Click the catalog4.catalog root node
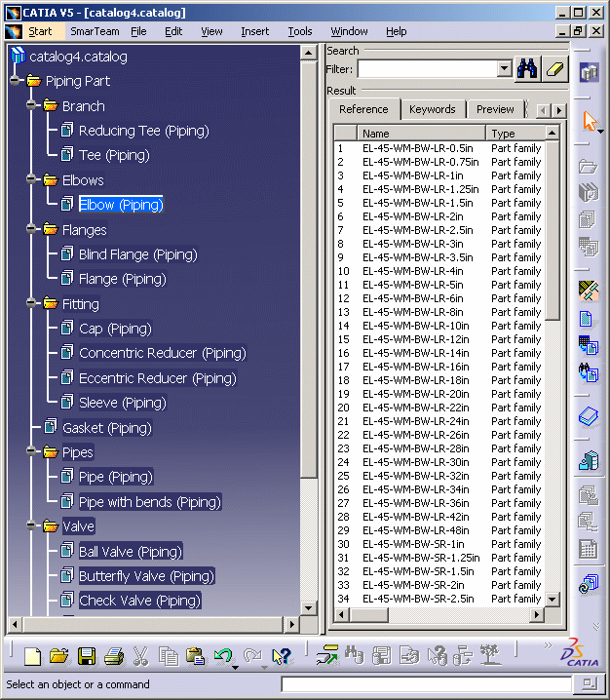 (78, 57)
